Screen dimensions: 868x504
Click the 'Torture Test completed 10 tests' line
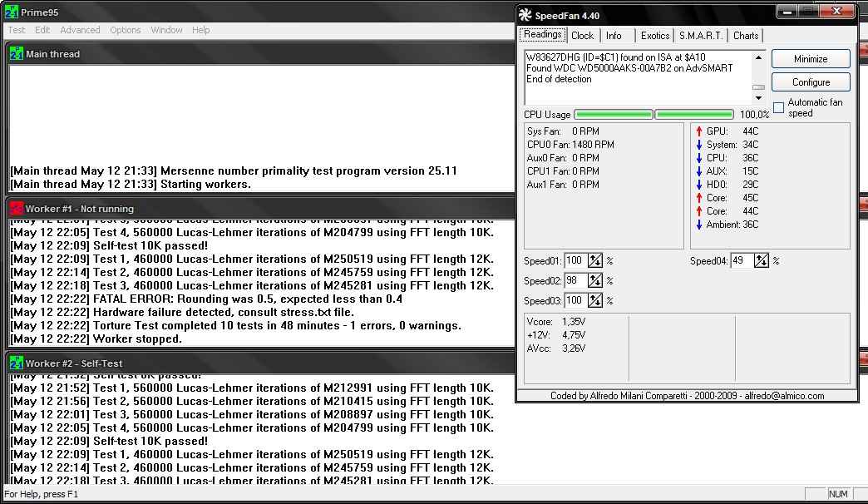[236, 326]
